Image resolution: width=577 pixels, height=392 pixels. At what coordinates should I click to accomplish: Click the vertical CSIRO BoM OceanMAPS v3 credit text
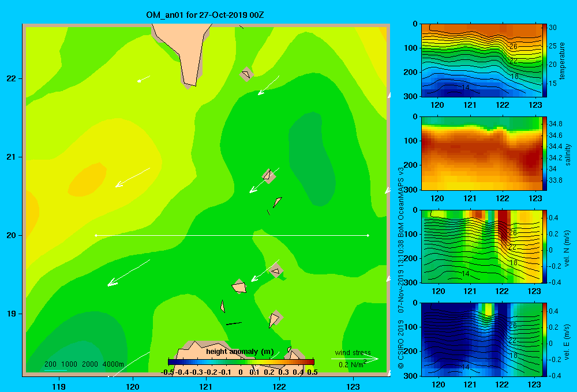(401, 267)
